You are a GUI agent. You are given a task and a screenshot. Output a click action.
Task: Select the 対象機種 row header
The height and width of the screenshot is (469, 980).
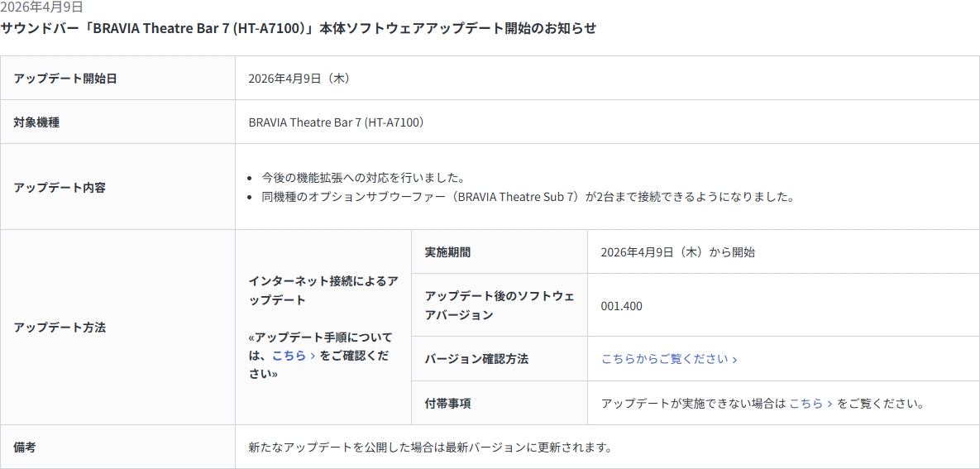(x=36, y=122)
